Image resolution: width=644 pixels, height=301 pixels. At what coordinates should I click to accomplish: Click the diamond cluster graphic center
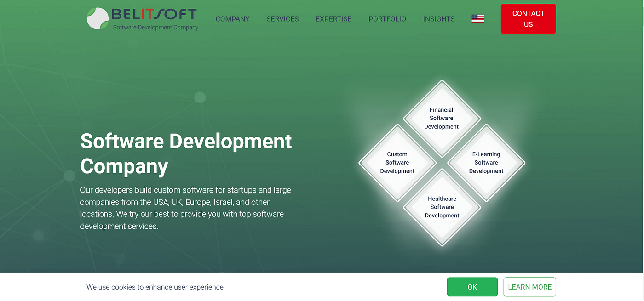[x=442, y=163]
